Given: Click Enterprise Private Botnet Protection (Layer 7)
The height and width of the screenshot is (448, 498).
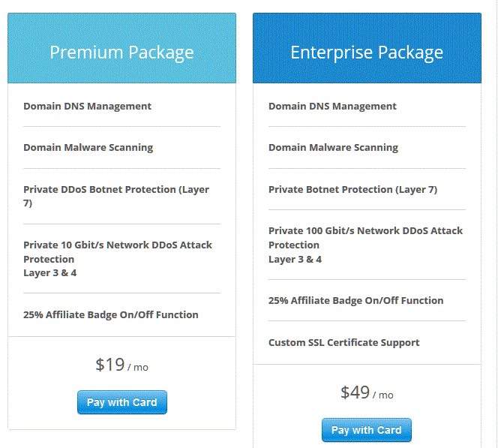Looking at the screenshot, I should pos(352,189).
